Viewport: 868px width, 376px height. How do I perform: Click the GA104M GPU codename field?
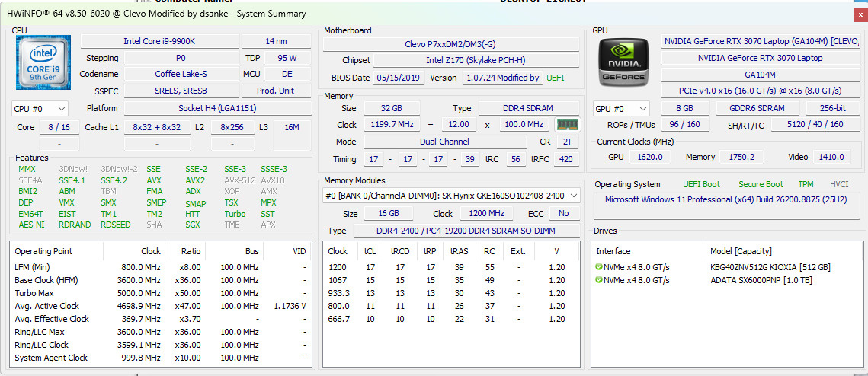click(760, 74)
